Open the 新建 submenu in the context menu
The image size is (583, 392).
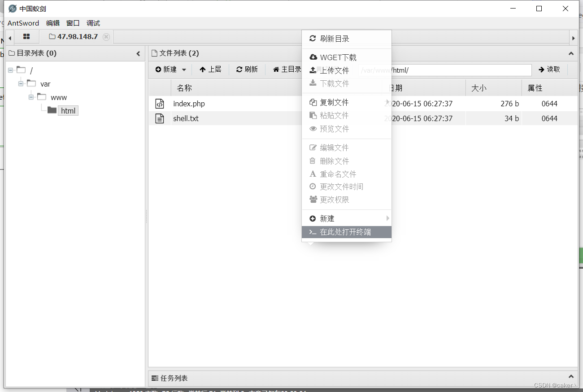(x=347, y=218)
